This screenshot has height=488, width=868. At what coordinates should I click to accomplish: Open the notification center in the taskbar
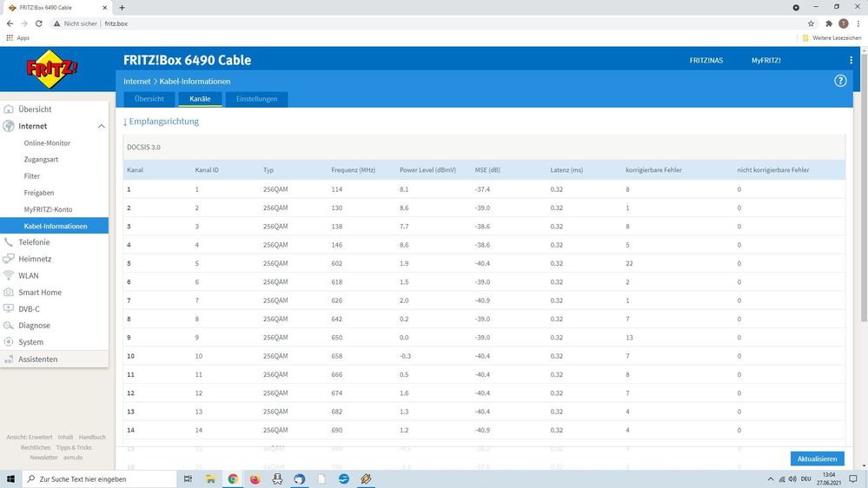pyautogui.click(x=853, y=478)
